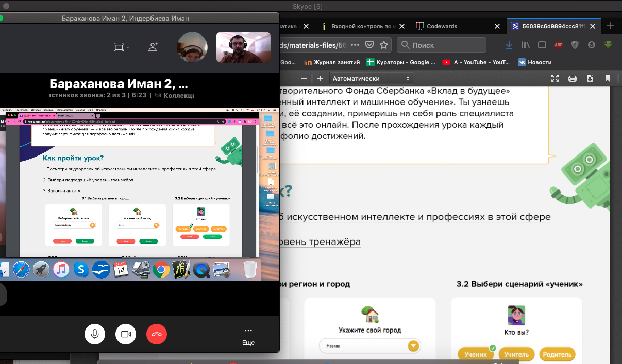
Task: Click the PDF zoom in plus button
Action: [320, 78]
